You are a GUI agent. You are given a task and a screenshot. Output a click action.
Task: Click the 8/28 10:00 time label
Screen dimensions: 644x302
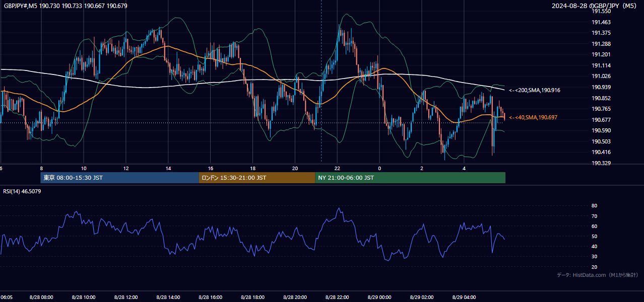tap(84, 297)
